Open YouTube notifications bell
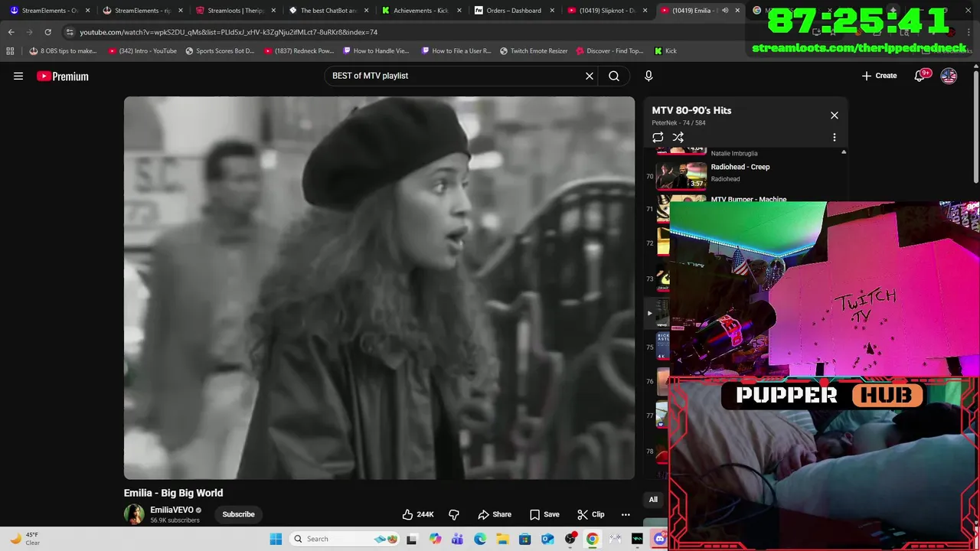Image resolution: width=980 pixels, height=551 pixels. click(x=921, y=76)
